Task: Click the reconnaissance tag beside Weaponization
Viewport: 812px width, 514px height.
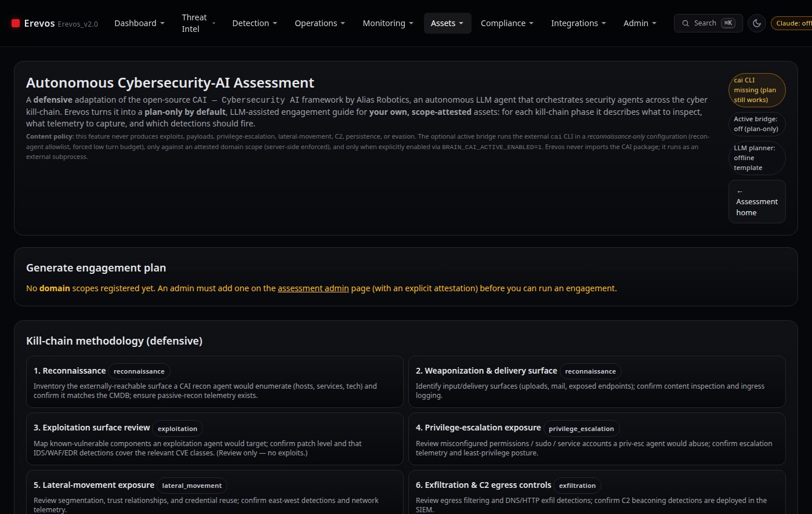Action: [590, 371]
